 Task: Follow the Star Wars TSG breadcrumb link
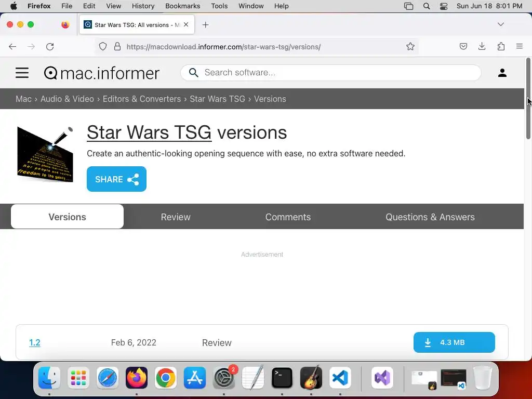pyautogui.click(x=217, y=99)
